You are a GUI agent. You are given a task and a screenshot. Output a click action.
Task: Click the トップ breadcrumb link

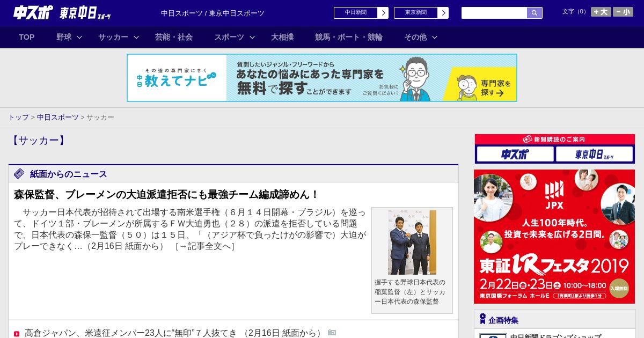(18, 117)
